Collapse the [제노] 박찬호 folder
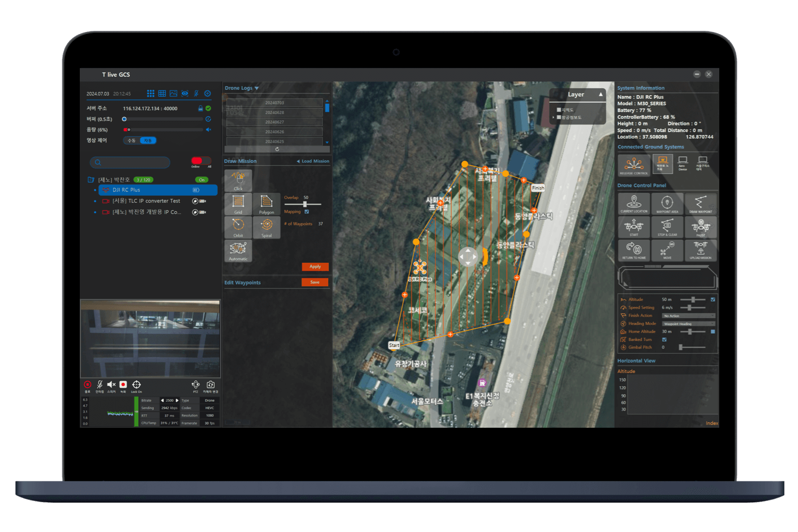The image size is (798, 532). tap(91, 180)
